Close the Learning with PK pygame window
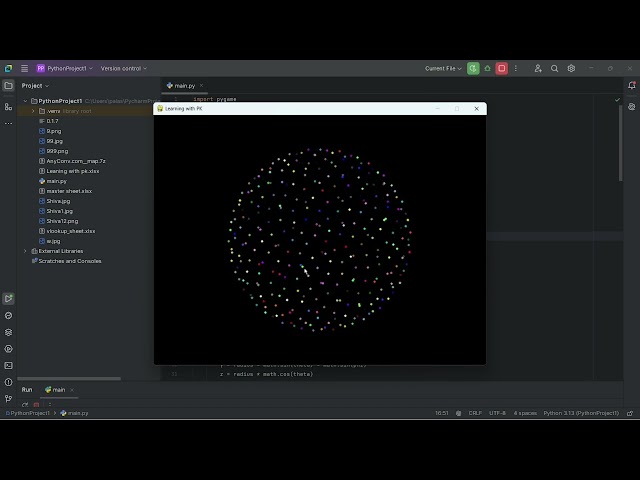640x480 pixels. click(476, 109)
